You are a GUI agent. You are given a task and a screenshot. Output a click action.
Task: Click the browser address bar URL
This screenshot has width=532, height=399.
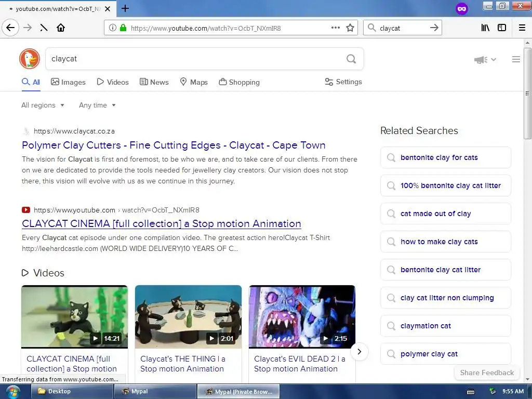point(206,28)
